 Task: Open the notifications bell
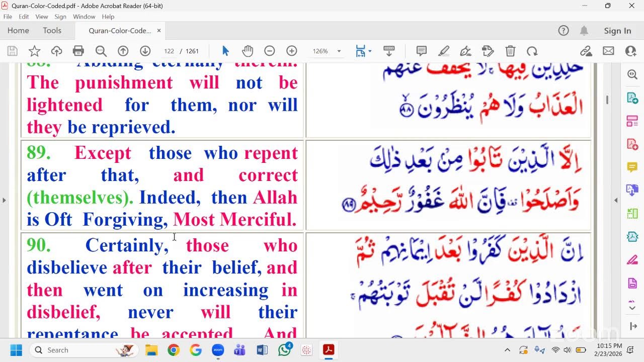pyautogui.click(x=584, y=31)
